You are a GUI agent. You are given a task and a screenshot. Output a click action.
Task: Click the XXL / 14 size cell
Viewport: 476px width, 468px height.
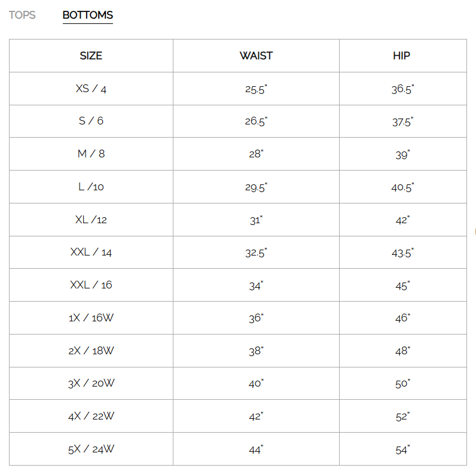point(91,252)
